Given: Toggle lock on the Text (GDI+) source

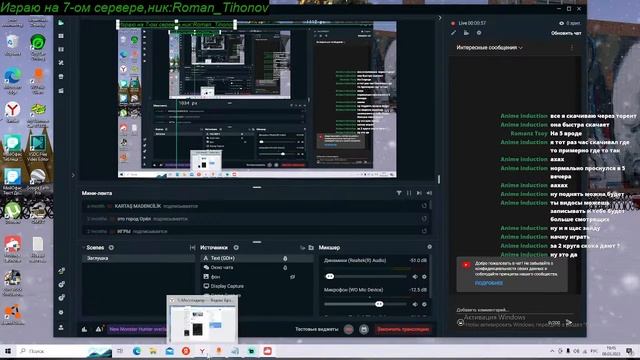Looking at the screenshot, I should coord(285,258).
